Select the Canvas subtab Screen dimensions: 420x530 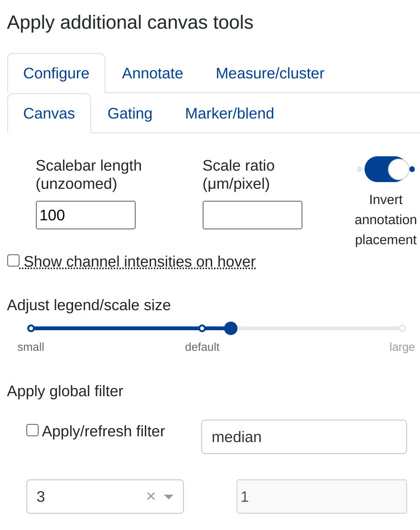[49, 113]
